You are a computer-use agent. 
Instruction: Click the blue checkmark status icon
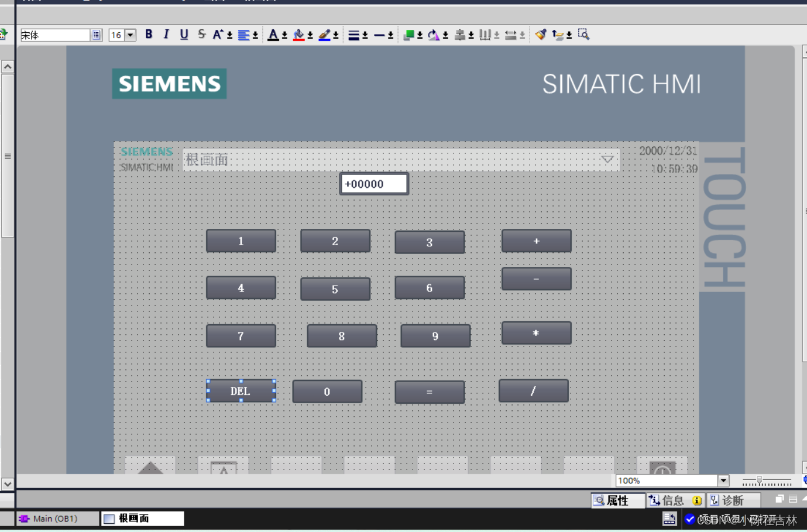point(690,519)
